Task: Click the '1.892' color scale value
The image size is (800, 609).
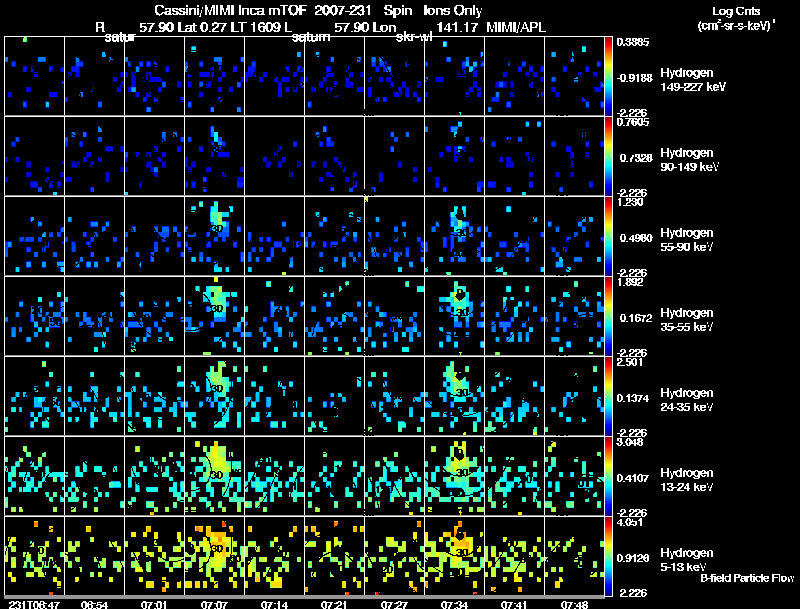Action: coord(630,283)
